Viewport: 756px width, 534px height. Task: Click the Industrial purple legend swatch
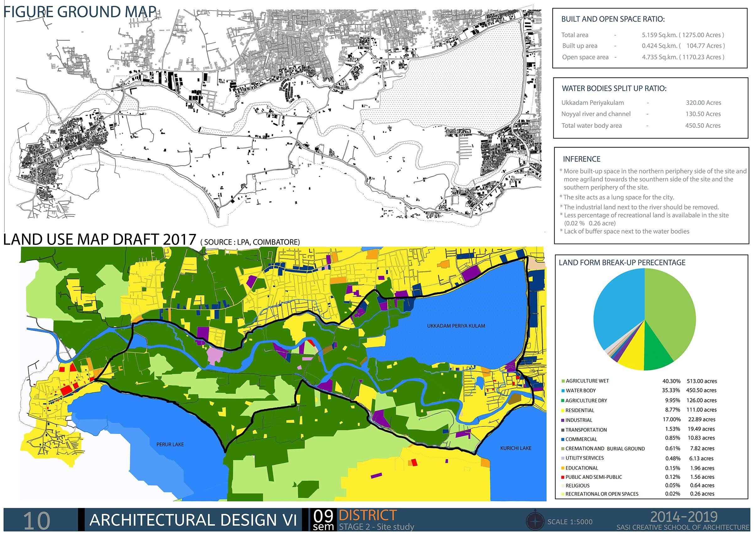[x=563, y=420]
